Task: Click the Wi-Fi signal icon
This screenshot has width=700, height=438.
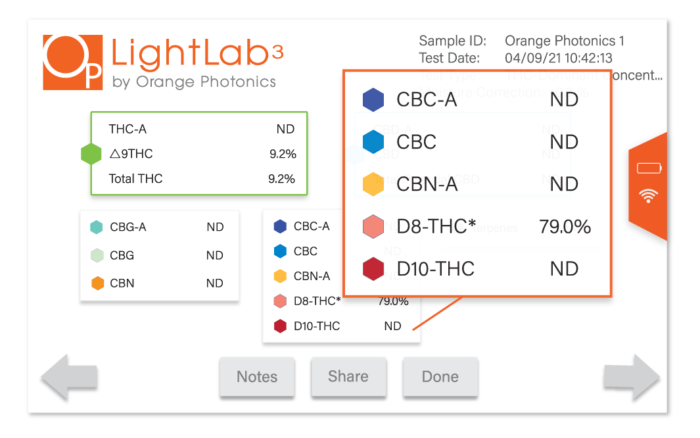Action: click(648, 196)
